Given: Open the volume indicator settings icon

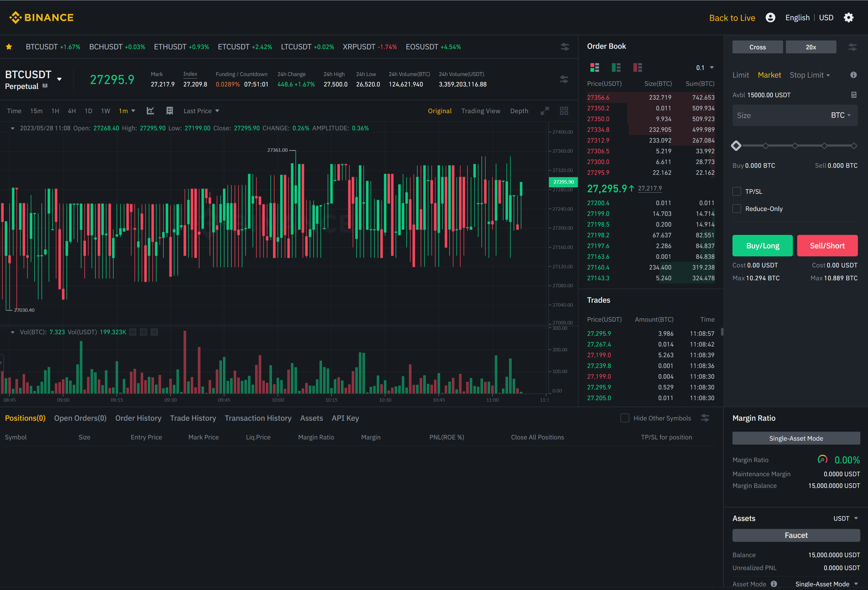Looking at the screenshot, I should 143,332.
